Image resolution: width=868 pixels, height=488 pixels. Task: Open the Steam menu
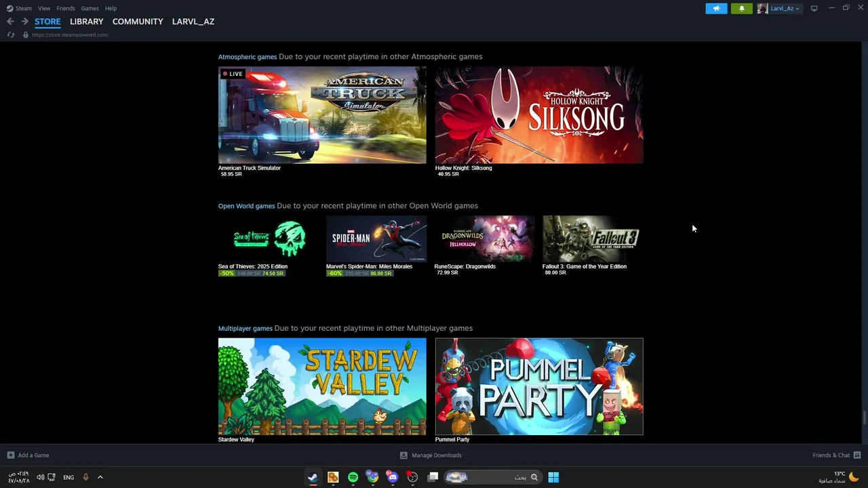(x=24, y=8)
